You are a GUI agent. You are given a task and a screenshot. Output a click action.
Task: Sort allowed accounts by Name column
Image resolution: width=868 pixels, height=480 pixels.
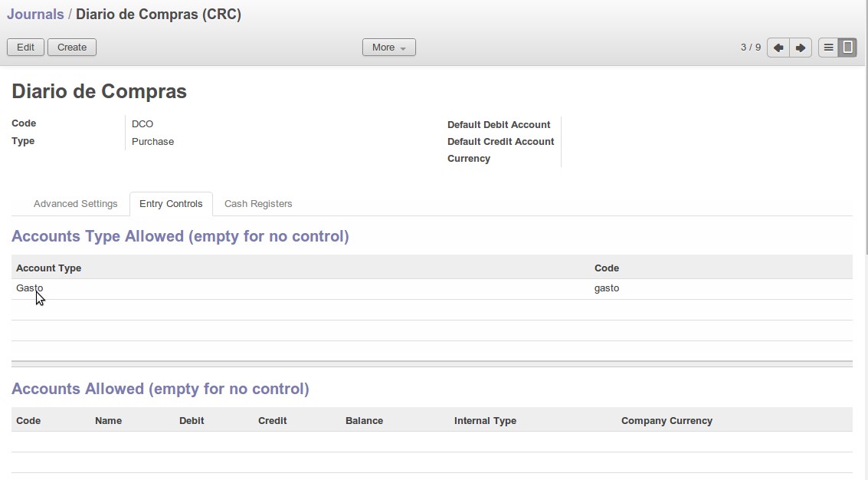coord(108,420)
